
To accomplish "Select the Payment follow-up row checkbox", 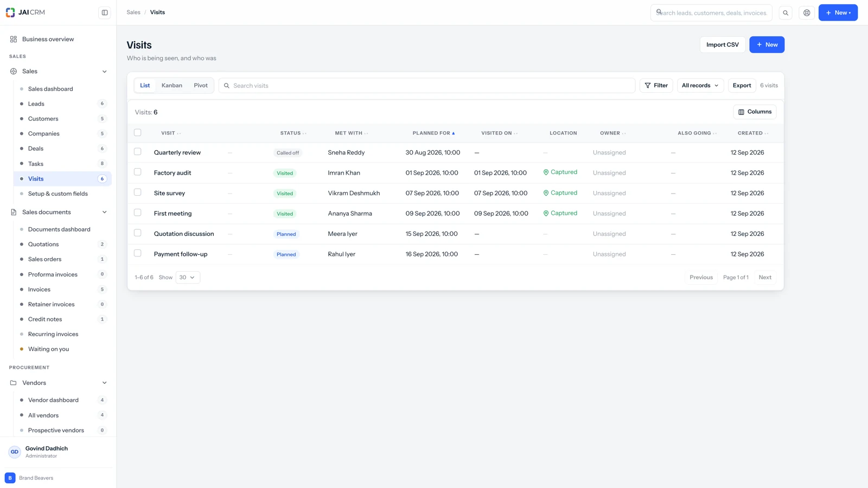I will [x=138, y=253].
